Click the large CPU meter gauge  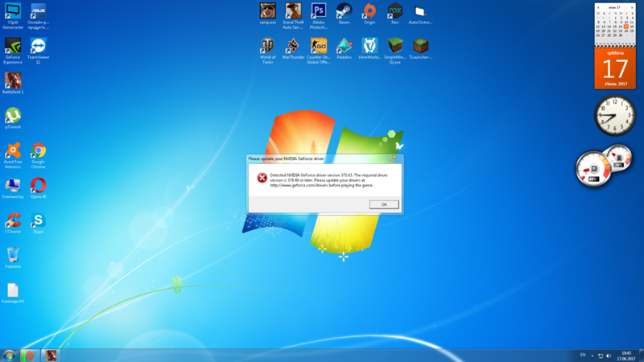pos(592,169)
